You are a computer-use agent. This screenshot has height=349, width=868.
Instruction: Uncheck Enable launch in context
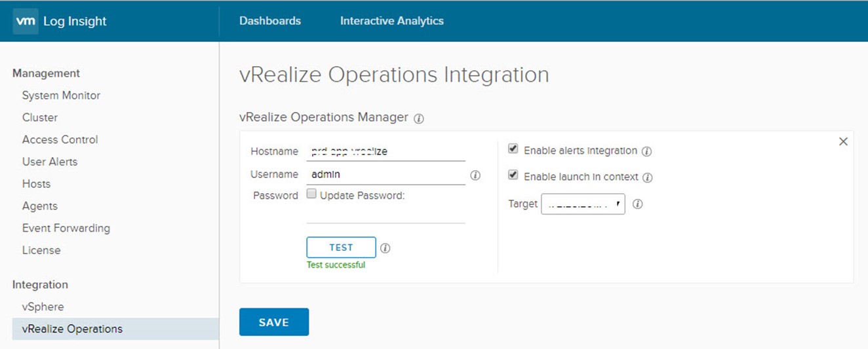pos(513,175)
